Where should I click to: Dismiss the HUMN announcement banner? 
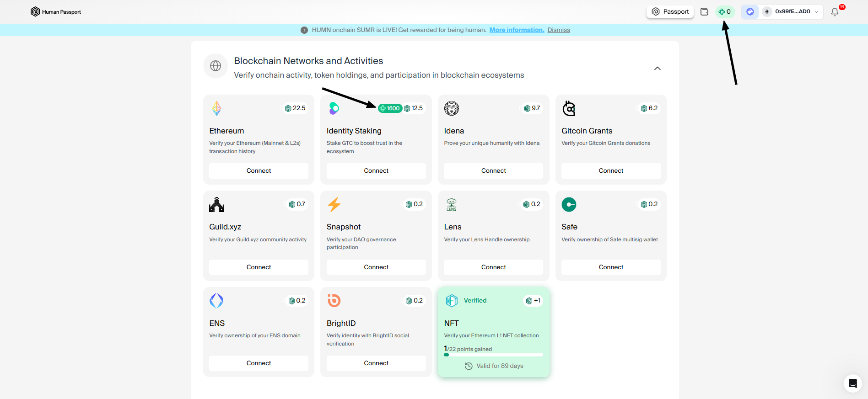(559, 30)
